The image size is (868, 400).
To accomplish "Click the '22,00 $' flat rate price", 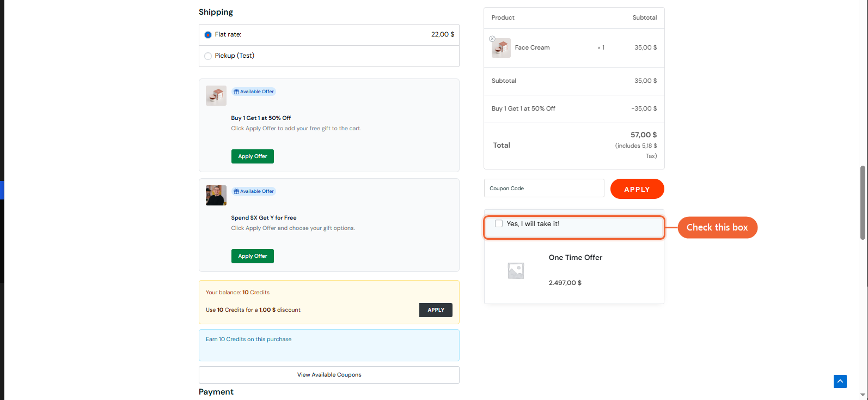I will coord(443,34).
